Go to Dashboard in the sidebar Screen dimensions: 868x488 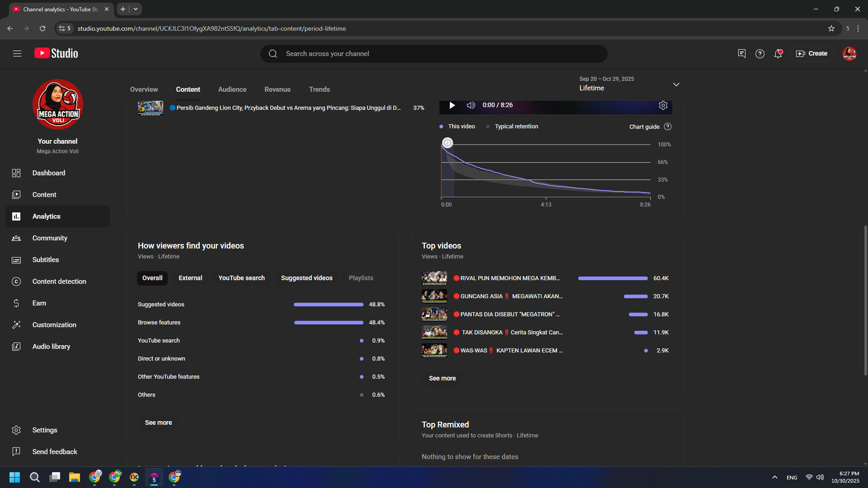click(x=58, y=173)
